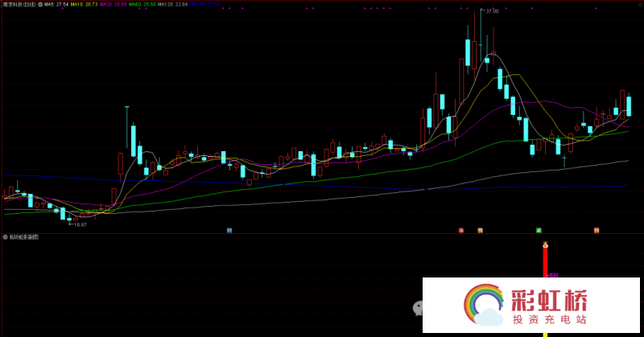The width and height of the screenshot is (644, 337).
Task: Click the MA120 indicator label
Action: pyautogui.click(x=171, y=4)
